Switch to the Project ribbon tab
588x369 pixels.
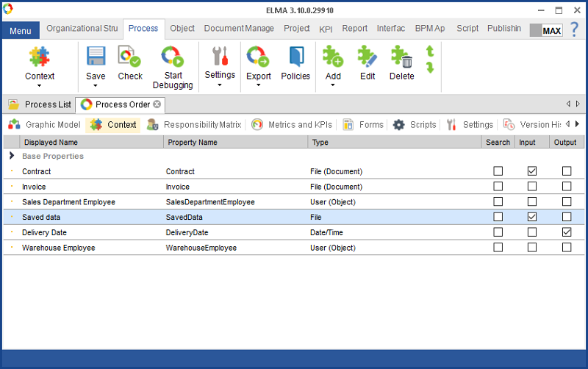pos(297,29)
